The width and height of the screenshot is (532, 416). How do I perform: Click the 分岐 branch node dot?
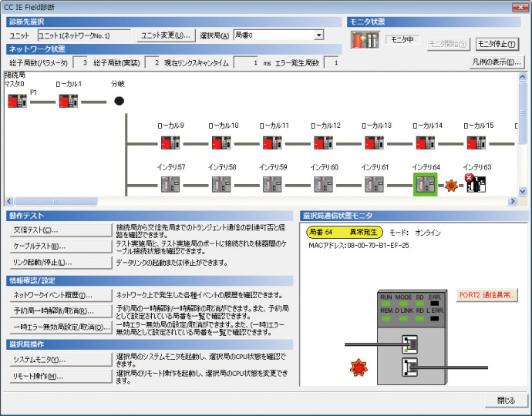click(x=119, y=101)
